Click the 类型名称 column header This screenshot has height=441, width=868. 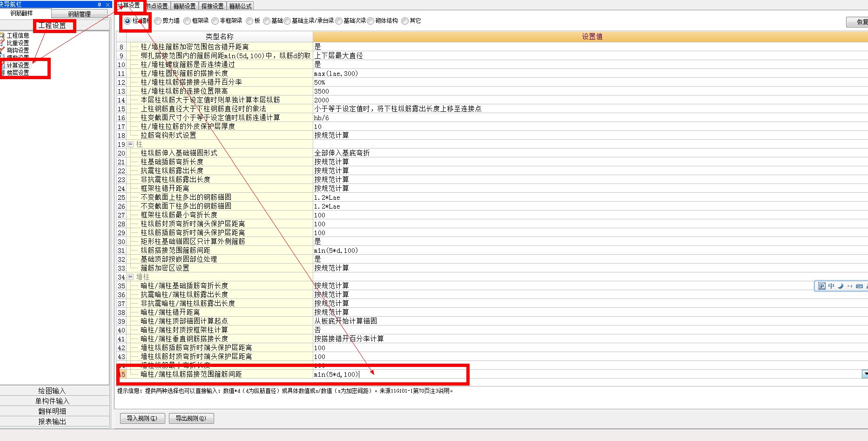coord(220,36)
